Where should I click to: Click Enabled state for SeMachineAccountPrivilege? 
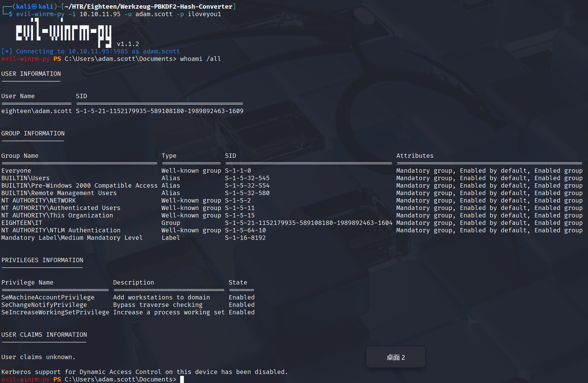pos(242,297)
